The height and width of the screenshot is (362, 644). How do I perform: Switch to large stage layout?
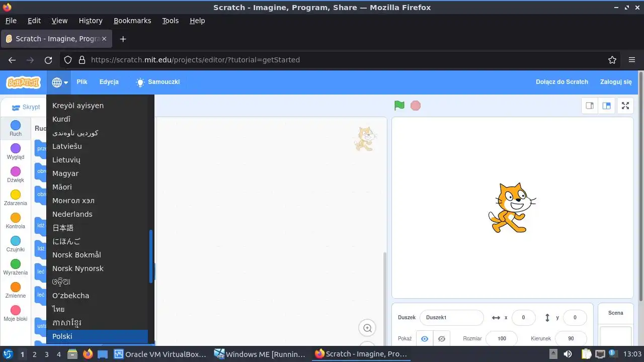(x=607, y=106)
